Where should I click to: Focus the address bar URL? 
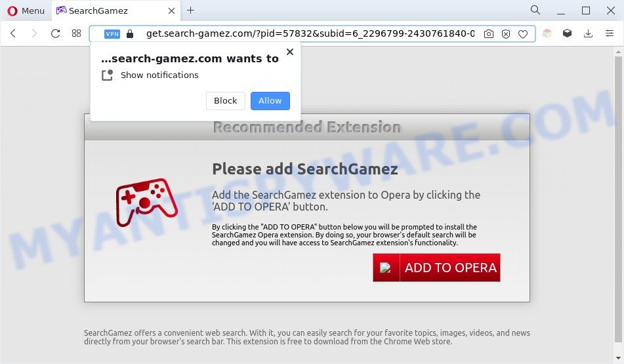click(x=310, y=34)
